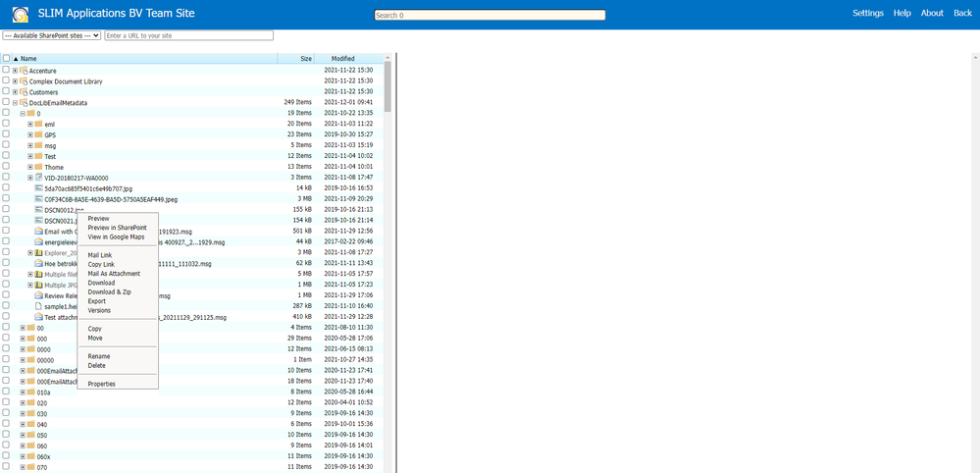Check the 070 folder row checkbox

click(6, 467)
